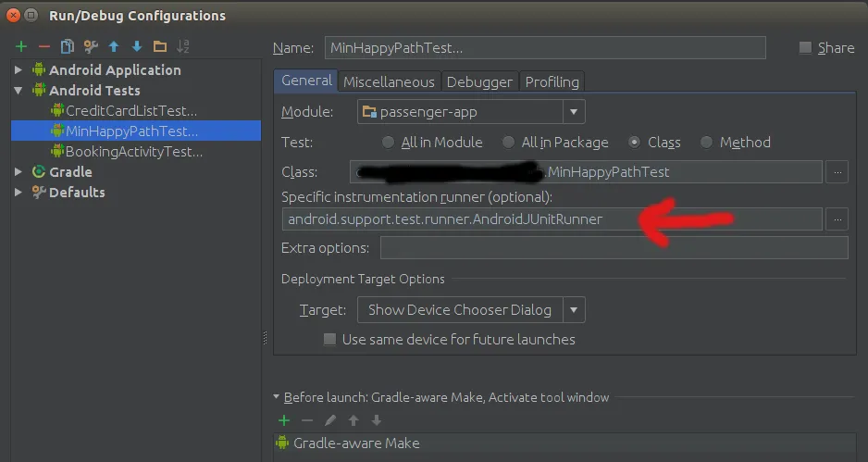Click the instrumentation runner text field
The image size is (868, 462).
pyautogui.click(x=552, y=219)
